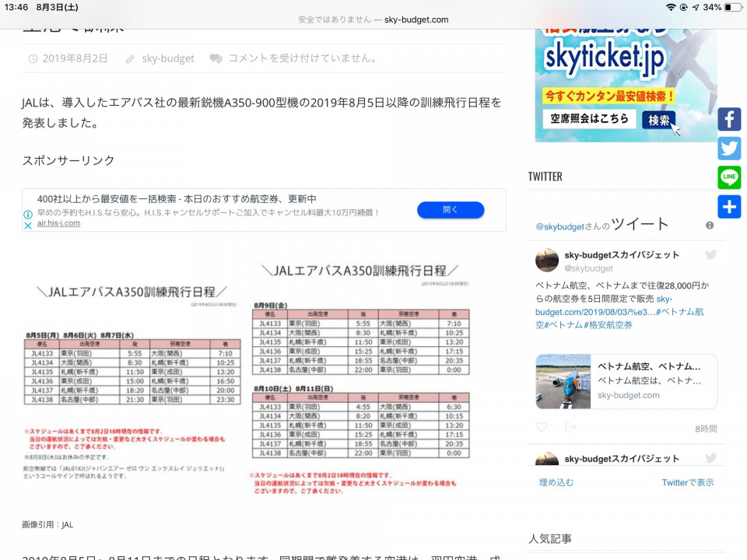
Task: Open the sky-budget author link
Action: coord(168,58)
